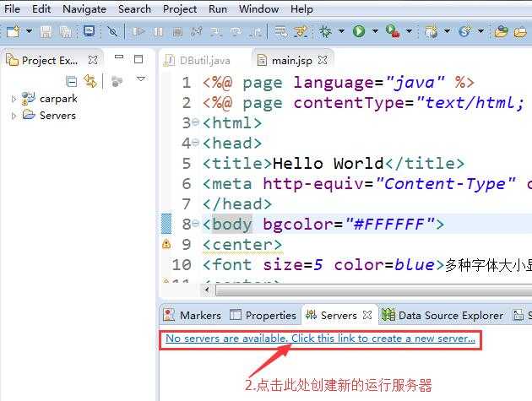Toggle Skip All Breakpoints icon
This screenshot has height=401, width=532.
click(x=112, y=32)
